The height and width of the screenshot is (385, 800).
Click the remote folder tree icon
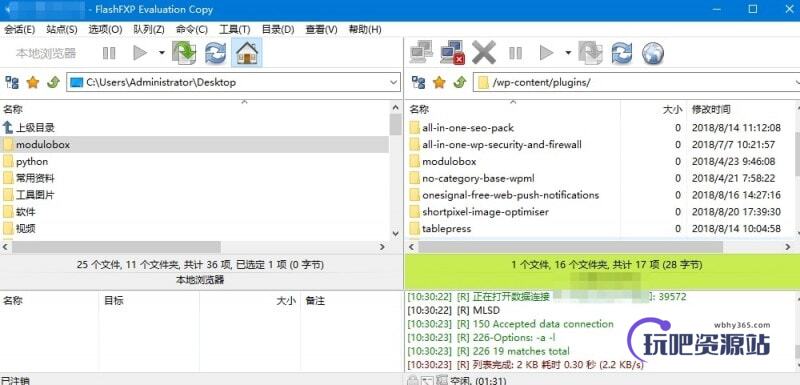(418, 83)
